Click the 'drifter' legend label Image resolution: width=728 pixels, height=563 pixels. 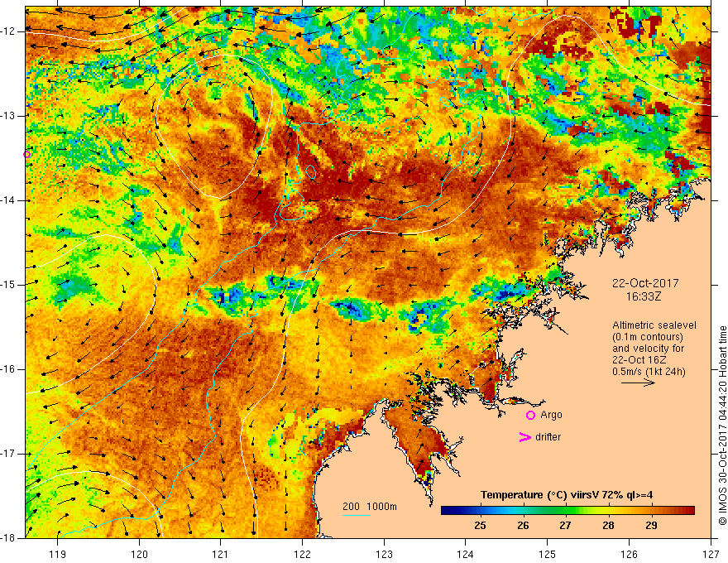548,437
